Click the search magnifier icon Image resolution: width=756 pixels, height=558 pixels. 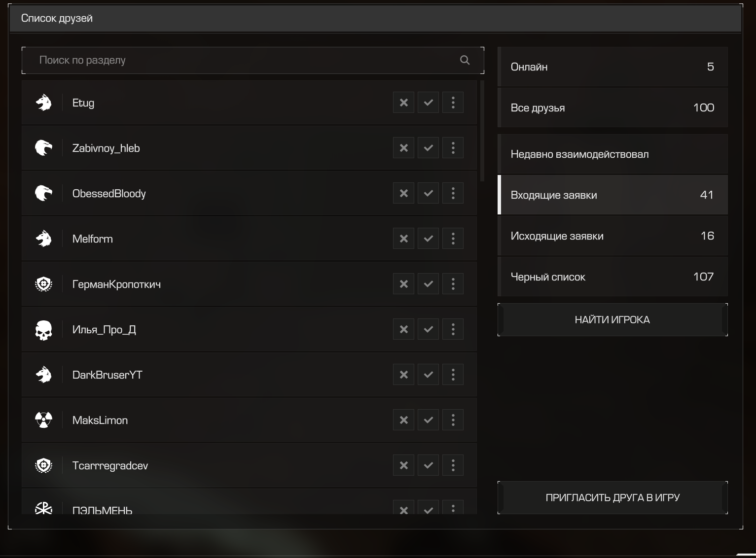pyautogui.click(x=465, y=60)
